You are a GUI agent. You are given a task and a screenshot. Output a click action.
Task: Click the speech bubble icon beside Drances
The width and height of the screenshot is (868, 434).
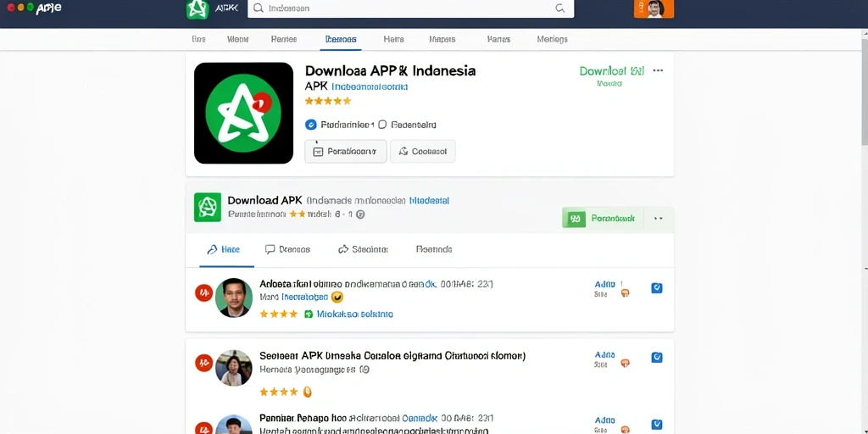(270, 250)
